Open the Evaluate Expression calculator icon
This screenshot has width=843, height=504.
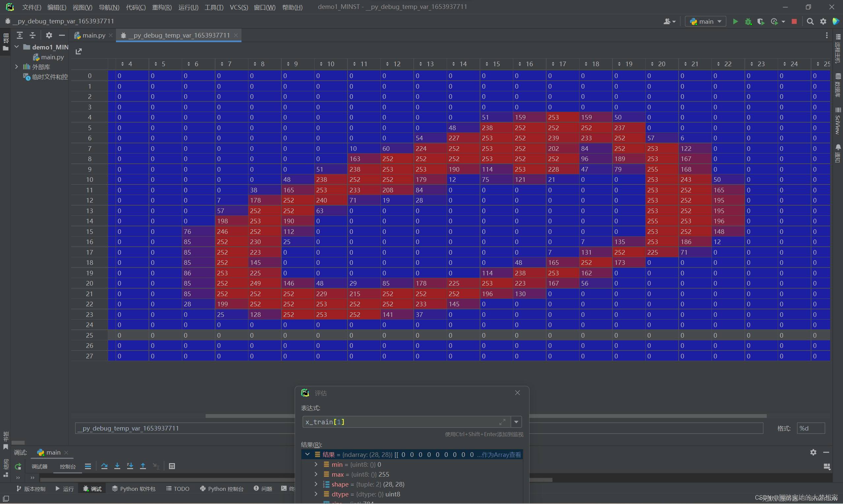pos(172,466)
